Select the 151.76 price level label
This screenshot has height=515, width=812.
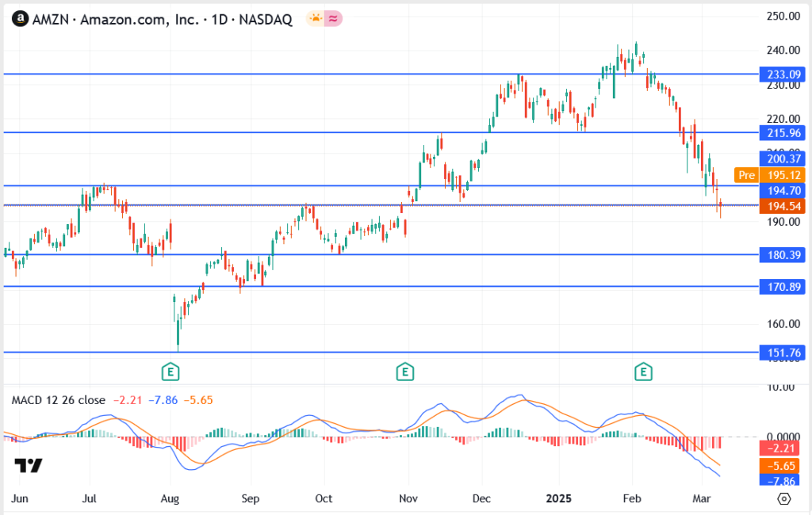tap(781, 352)
